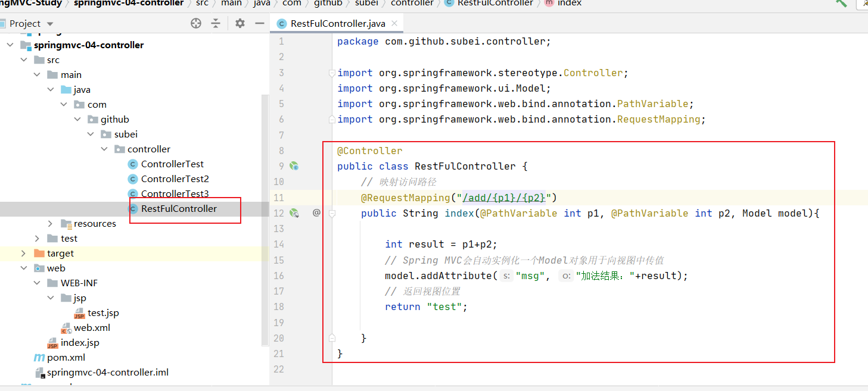Toggle the imports fold marker on line 3
Viewport: 868px width, 391px height.
pos(332,73)
